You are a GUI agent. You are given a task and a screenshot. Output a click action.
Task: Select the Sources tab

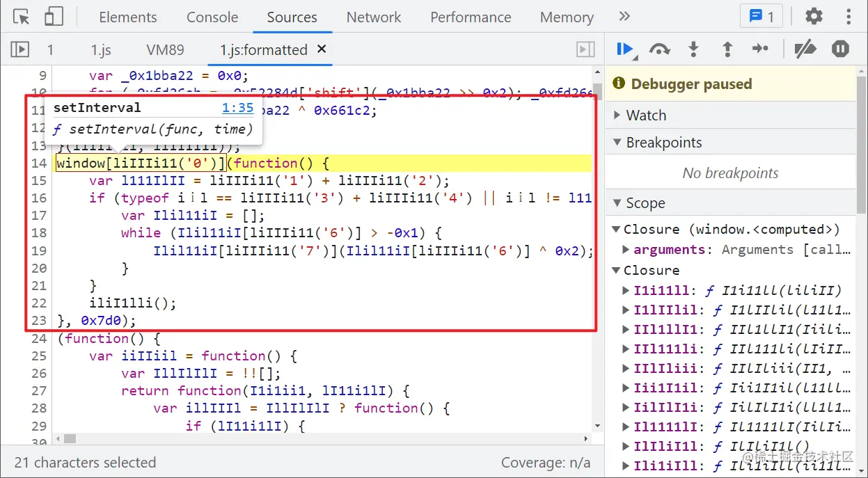click(x=292, y=17)
